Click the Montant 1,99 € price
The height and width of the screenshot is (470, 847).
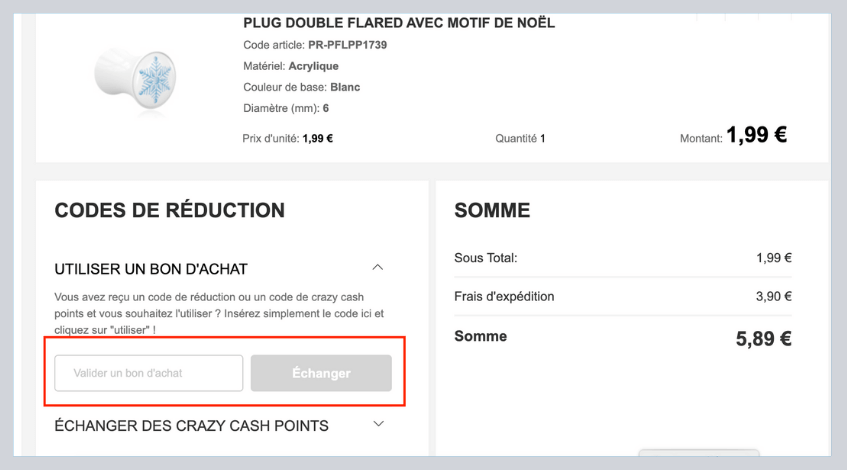pyautogui.click(x=756, y=136)
